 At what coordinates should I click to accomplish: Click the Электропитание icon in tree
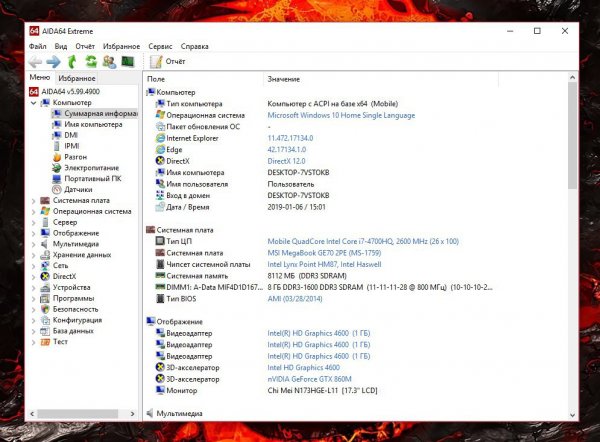pos(57,168)
